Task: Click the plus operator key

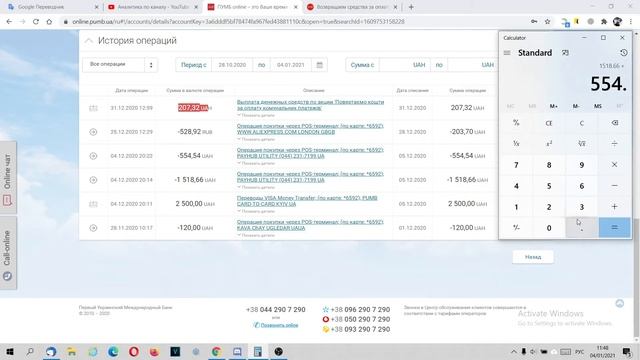Action: click(615, 207)
